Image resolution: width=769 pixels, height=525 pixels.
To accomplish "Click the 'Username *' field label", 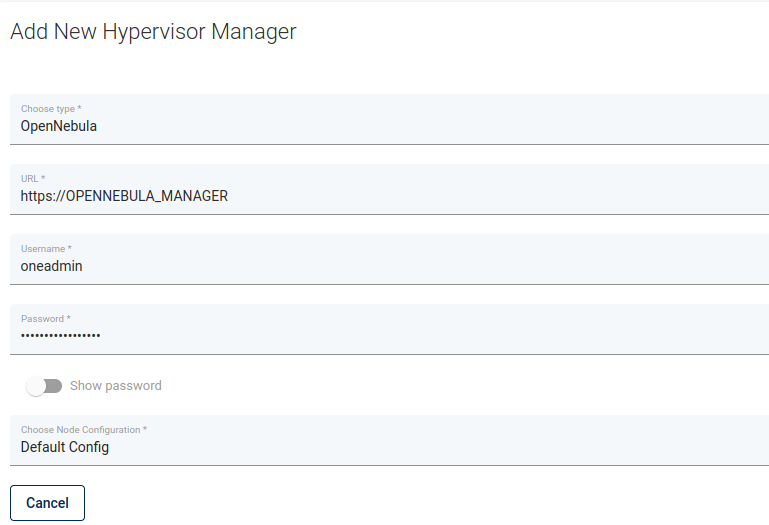I will 46,248.
